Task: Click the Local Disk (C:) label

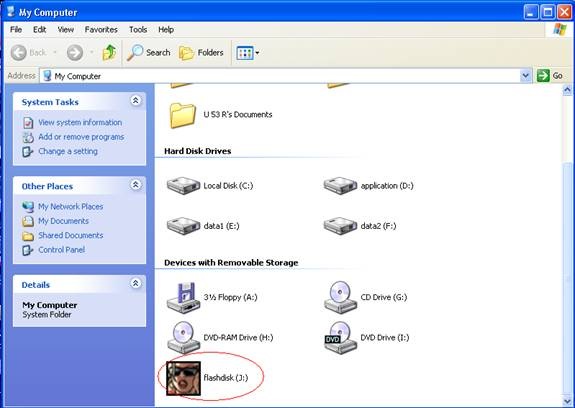Action: point(228,186)
